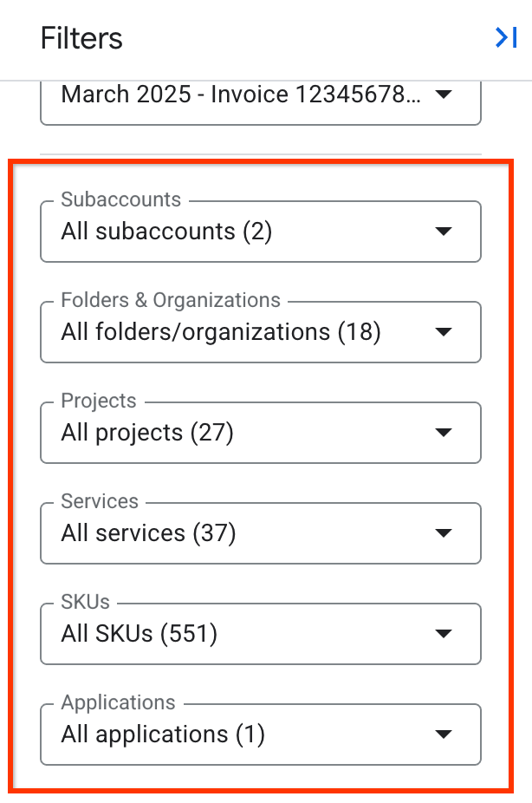This screenshot has height=803, width=532.
Task: Click the Applications dropdown caret
Action: point(443,734)
